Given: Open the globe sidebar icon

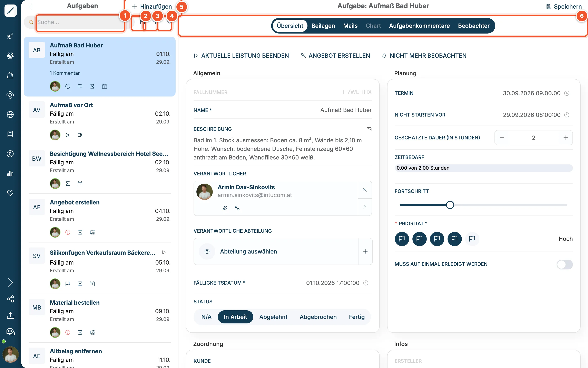Looking at the screenshot, I should (x=10, y=114).
